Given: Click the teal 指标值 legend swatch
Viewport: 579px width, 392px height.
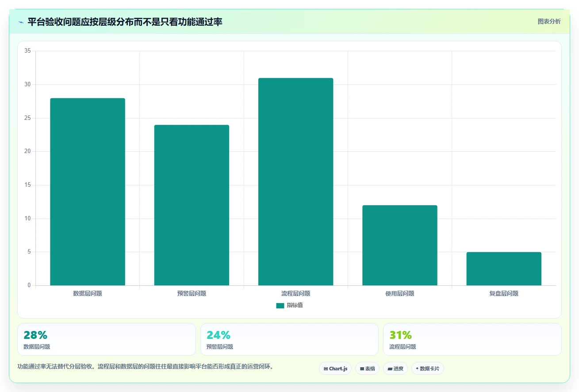Looking at the screenshot, I should 280,305.
